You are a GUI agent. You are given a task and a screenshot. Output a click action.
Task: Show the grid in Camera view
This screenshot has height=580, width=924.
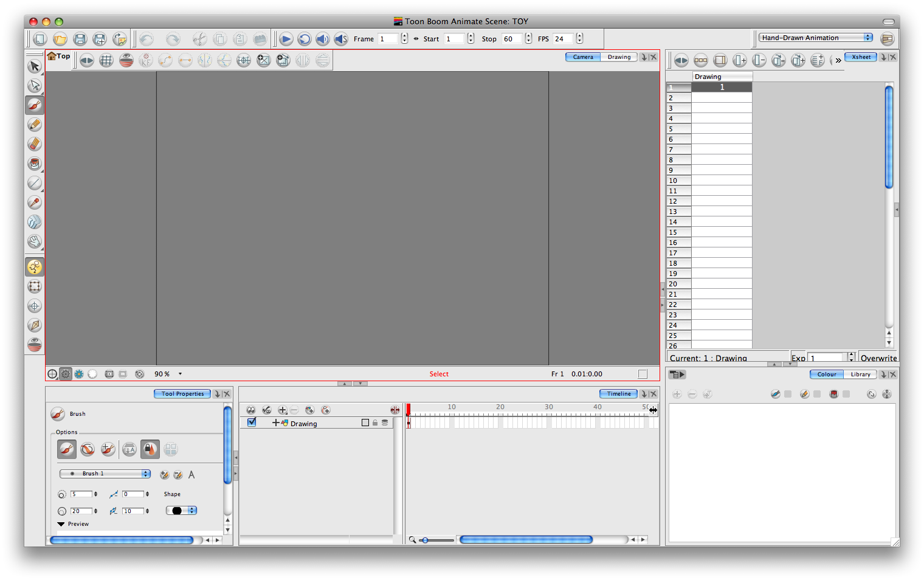[x=106, y=60]
